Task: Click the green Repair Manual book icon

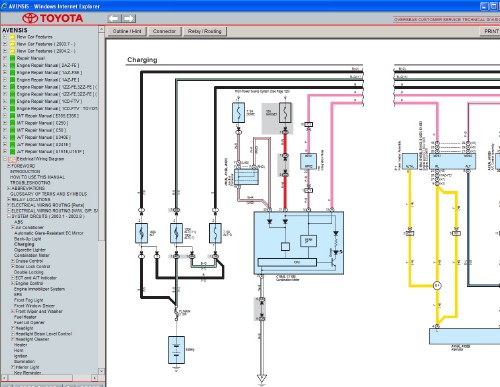Action: pyautogui.click(x=12, y=58)
